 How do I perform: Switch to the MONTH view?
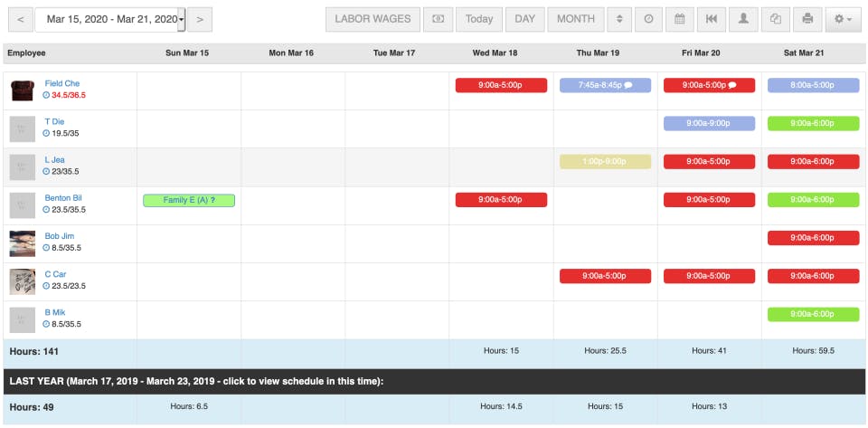click(576, 18)
